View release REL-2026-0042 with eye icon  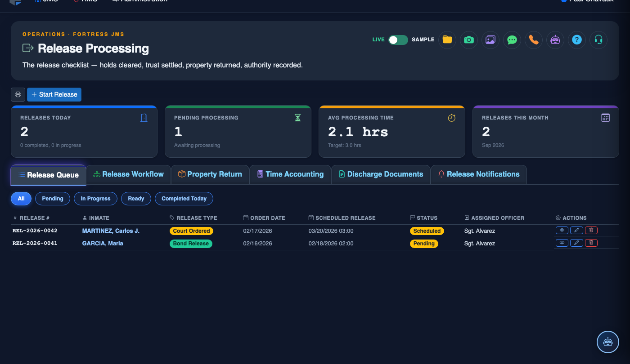pyautogui.click(x=562, y=230)
